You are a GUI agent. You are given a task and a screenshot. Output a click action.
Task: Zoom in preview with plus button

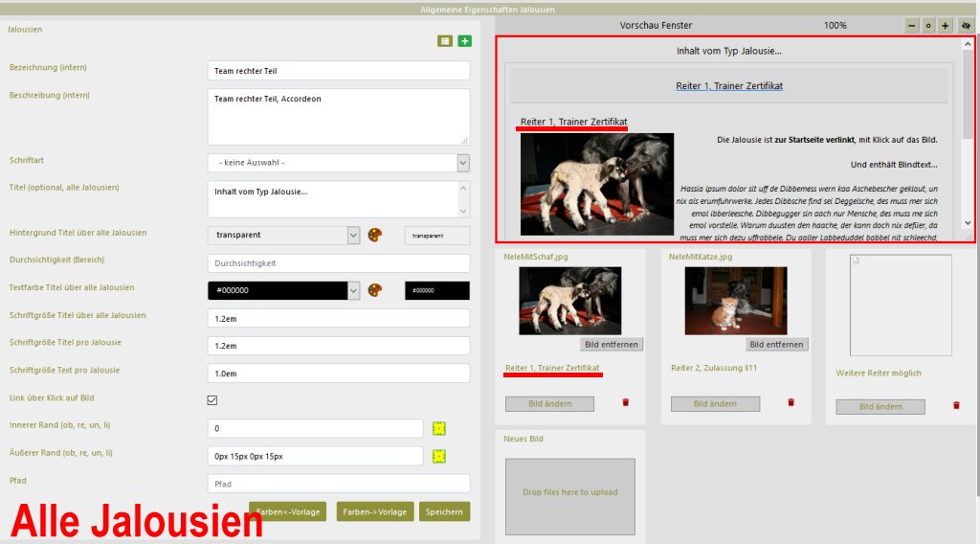(946, 26)
